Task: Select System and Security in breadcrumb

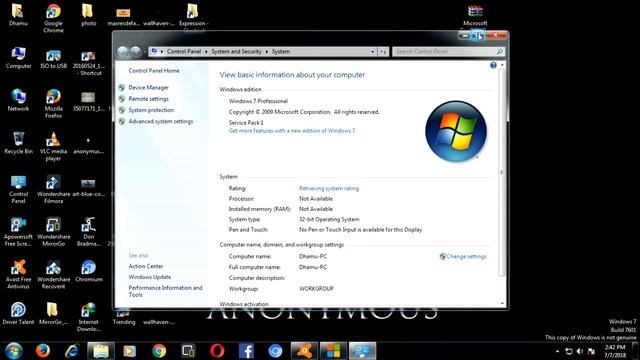Action: (x=236, y=51)
